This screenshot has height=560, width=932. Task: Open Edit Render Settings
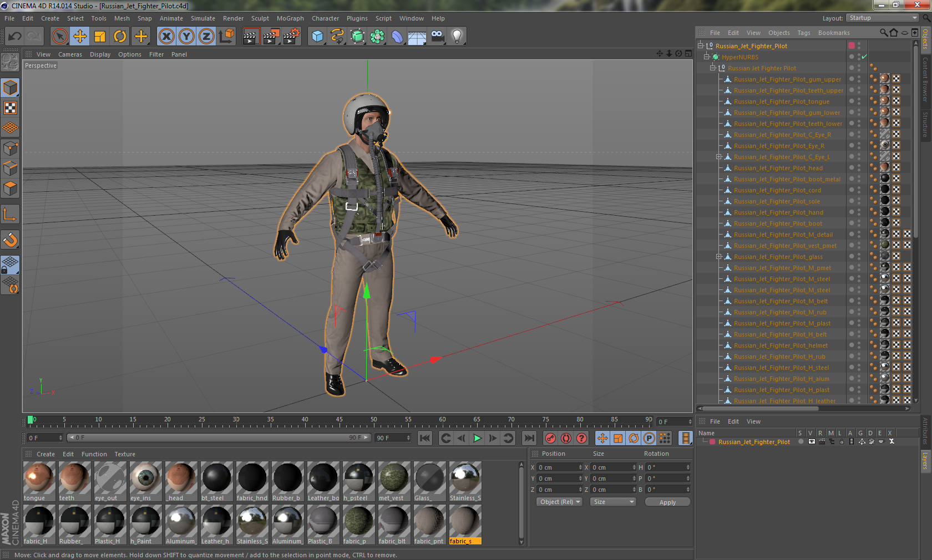(292, 37)
